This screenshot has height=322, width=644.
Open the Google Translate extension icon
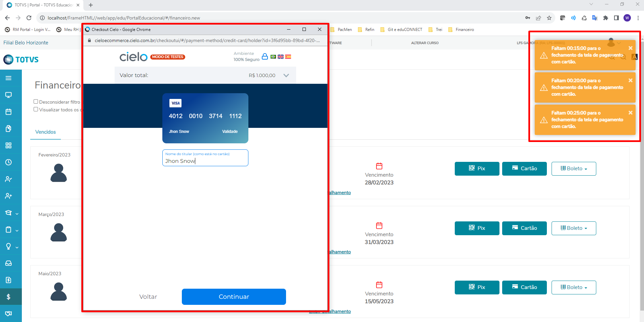[x=595, y=18]
